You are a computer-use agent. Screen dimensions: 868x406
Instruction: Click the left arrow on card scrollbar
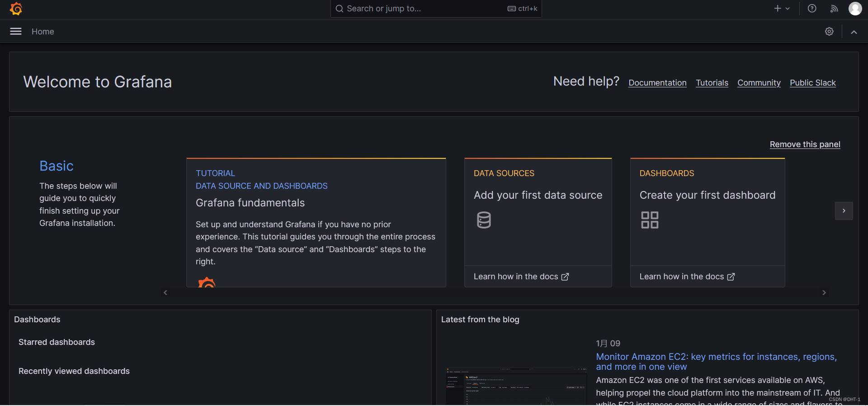pyautogui.click(x=165, y=293)
